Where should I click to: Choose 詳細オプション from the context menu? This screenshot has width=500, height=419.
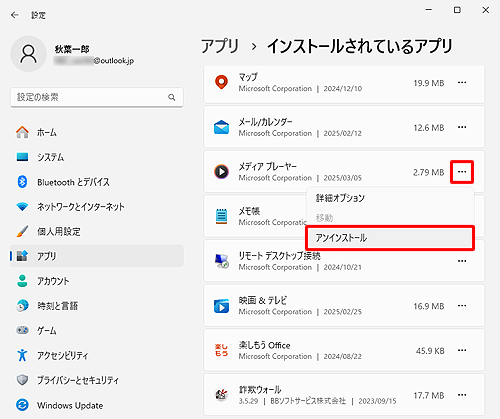point(390,198)
